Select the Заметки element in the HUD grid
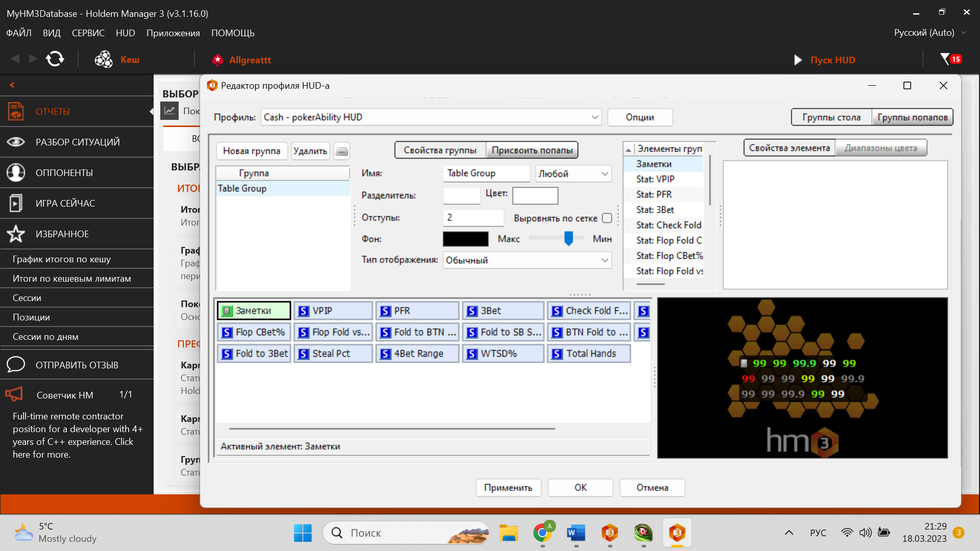 tap(254, 311)
